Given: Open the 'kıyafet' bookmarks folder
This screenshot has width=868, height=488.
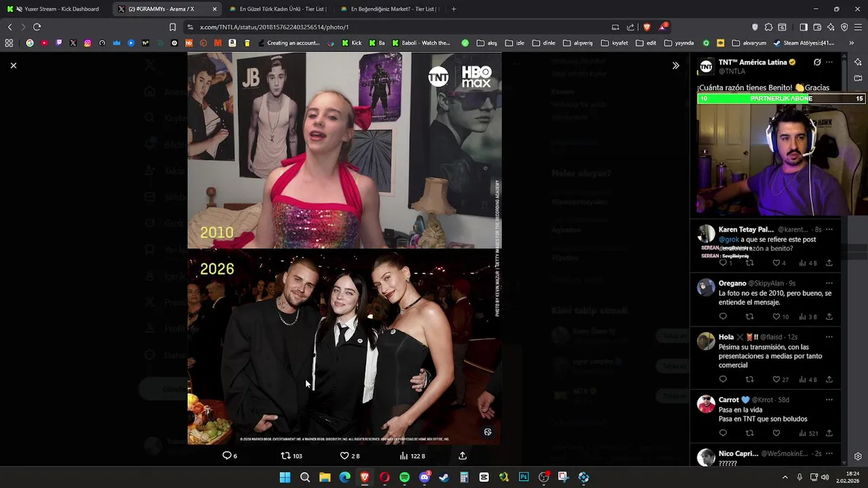Looking at the screenshot, I should tap(615, 43).
